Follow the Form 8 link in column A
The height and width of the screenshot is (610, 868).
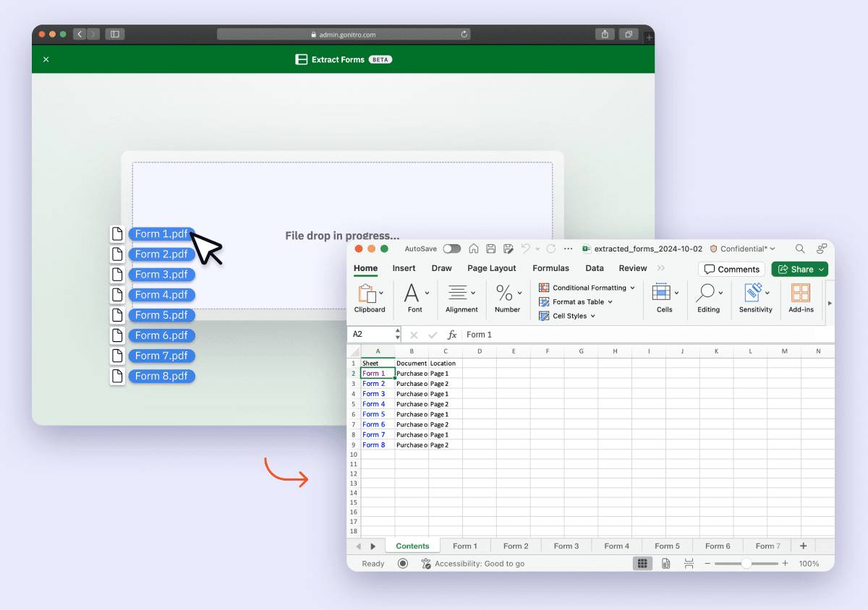coord(374,445)
